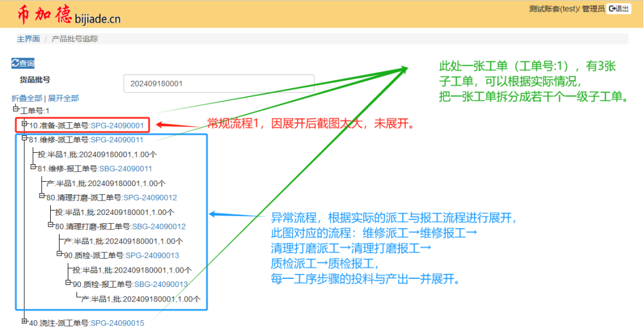
Task: Click 展开全部 to expand all
Action: point(63,98)
